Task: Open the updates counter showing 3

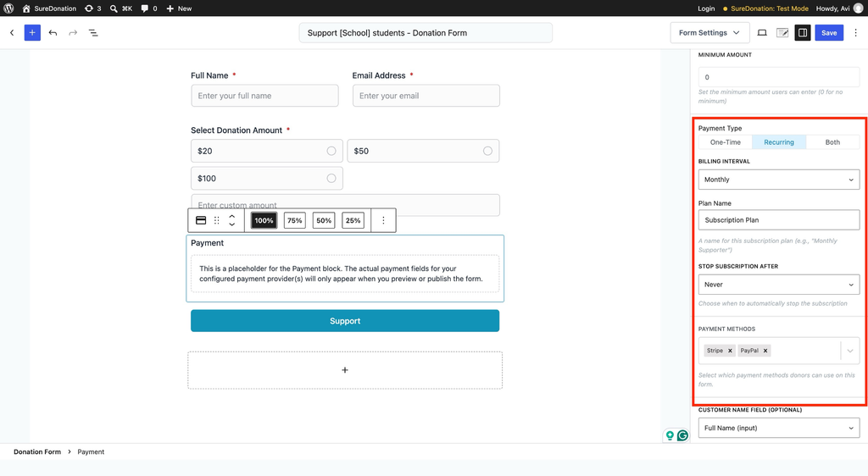Action: [93, 8]
